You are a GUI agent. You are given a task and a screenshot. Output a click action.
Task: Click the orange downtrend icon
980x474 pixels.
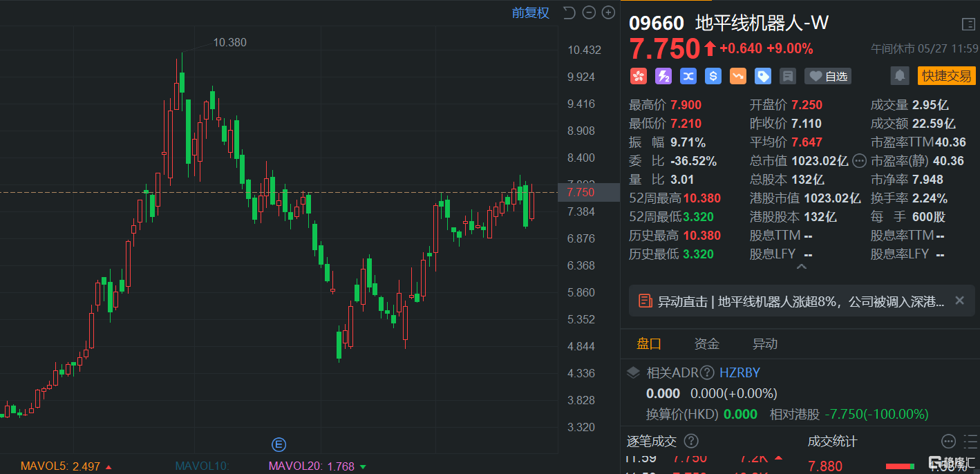737,76
